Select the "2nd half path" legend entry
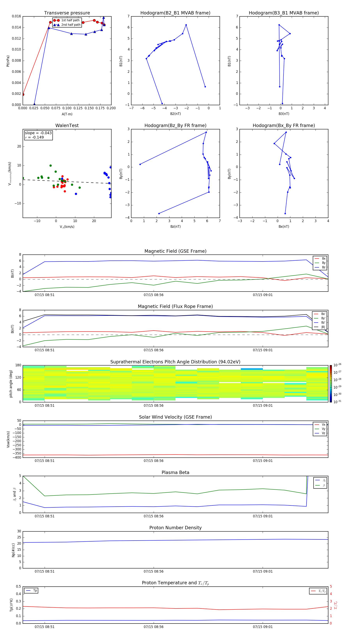The height and width of the screenshot is (644, 351). click(67, 25)
